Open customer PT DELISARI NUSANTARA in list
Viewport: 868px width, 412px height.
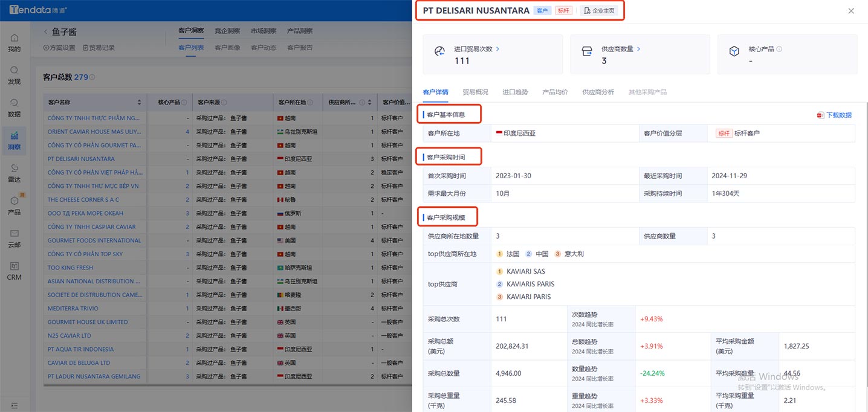(x=81, y=159)
